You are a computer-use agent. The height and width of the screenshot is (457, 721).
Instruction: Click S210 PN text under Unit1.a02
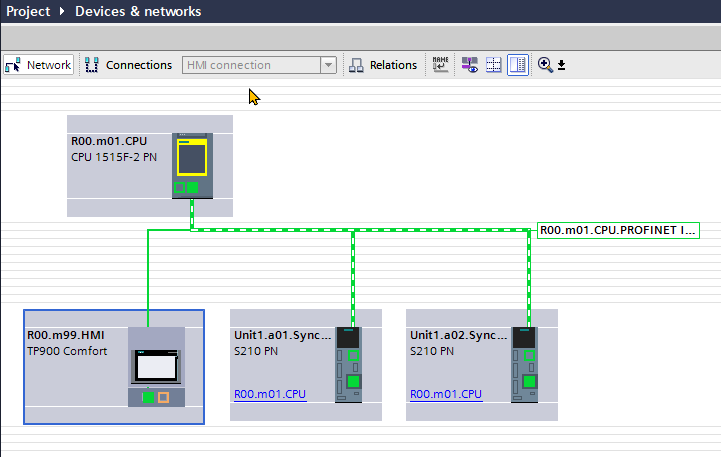(432, 351)
